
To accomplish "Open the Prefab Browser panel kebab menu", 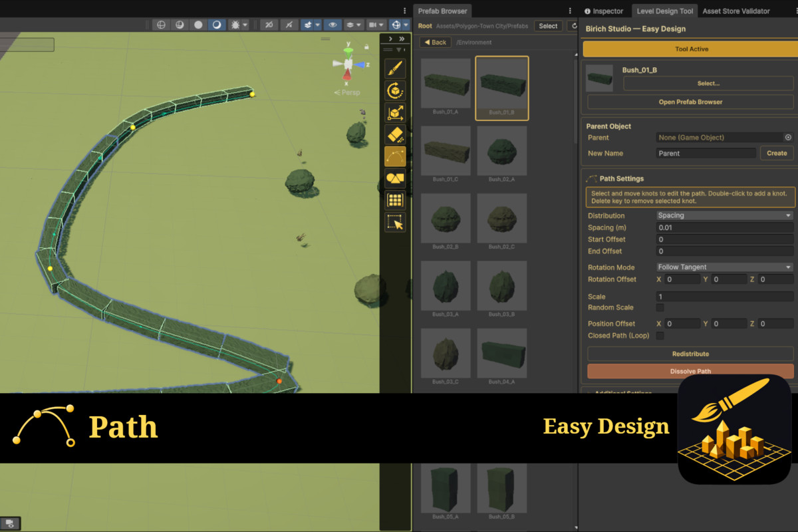I will [x=570, y=11].
